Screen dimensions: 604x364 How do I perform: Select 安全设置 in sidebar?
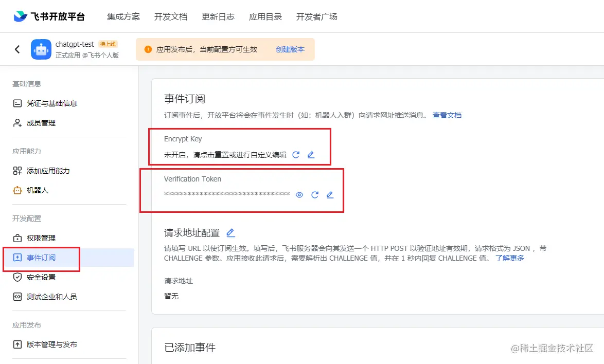point(41,277)
